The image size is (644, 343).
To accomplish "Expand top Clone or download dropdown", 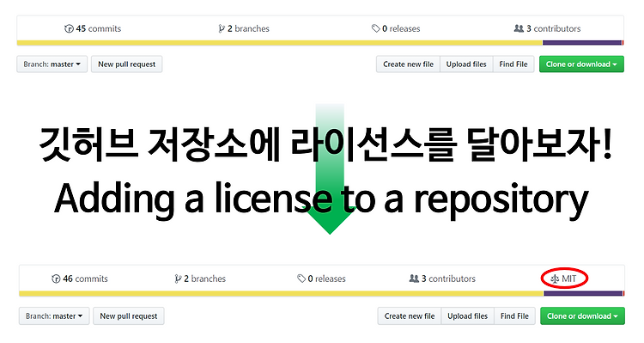I will pos(581,64).
